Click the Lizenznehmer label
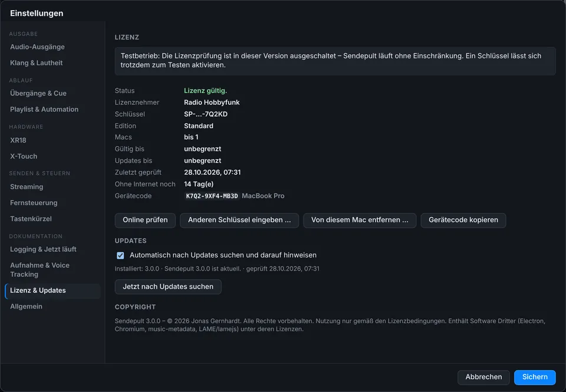The height and width of the screenshot is (392, 566). tap(137, 103)
